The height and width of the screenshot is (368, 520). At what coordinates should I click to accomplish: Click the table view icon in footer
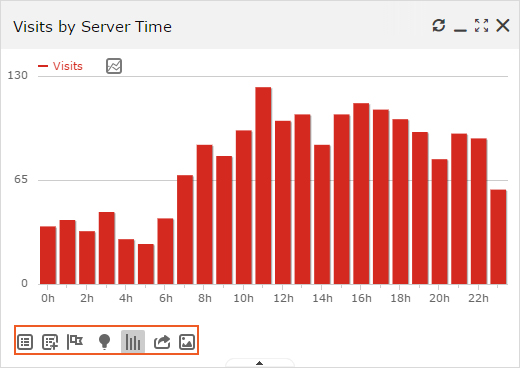point(25,342)
